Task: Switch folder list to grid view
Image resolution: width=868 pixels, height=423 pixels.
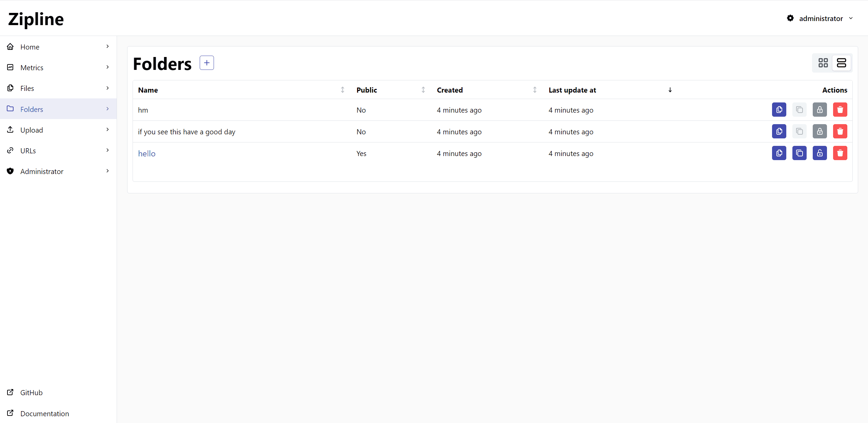Action: [823, 63]
